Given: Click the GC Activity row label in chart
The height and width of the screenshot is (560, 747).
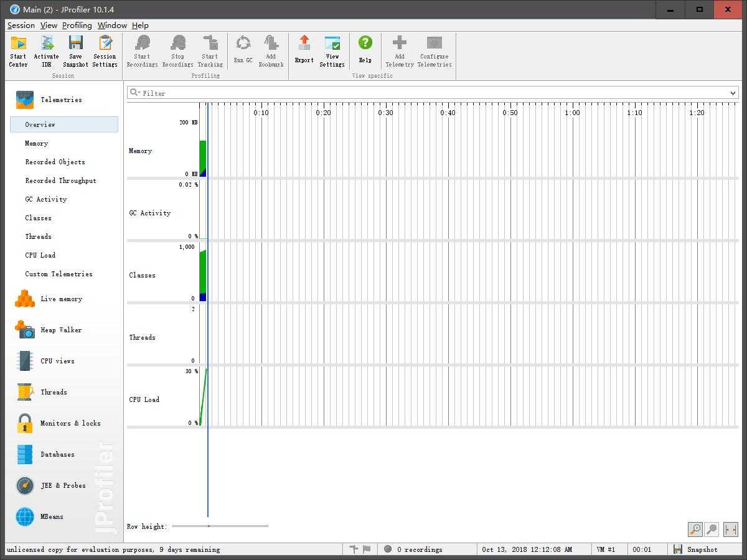Looking at the screenshot, I should coord(149,213).
